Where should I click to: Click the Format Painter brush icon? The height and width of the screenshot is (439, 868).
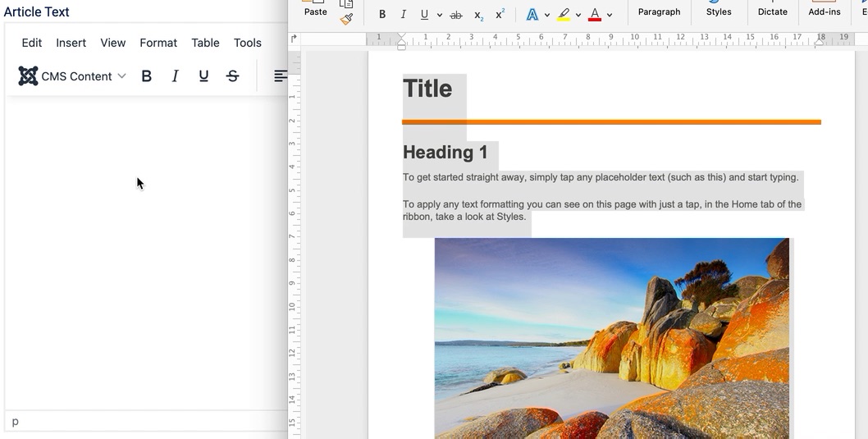click(x=346, y=19)
